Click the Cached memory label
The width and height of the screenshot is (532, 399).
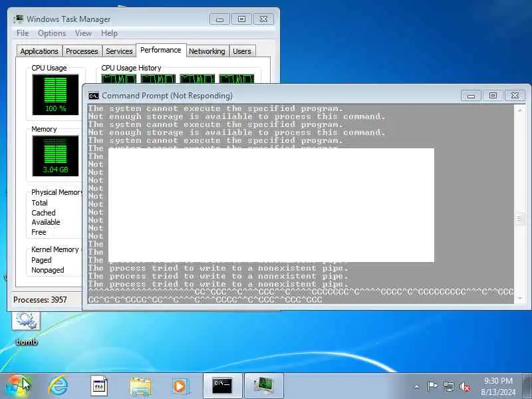pos(43,213)
